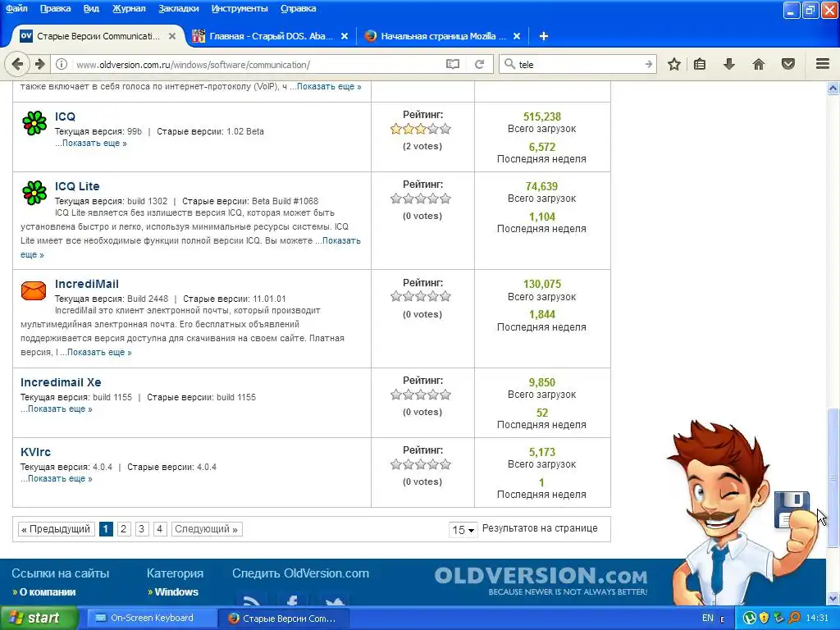Rate IncrediMail using its star rating

(x=421, y=296)
